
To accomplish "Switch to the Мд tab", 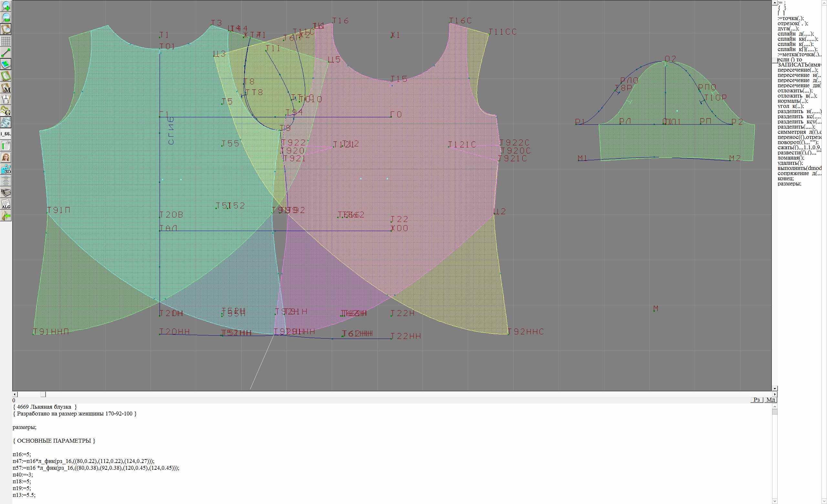I will click(770, 400).
